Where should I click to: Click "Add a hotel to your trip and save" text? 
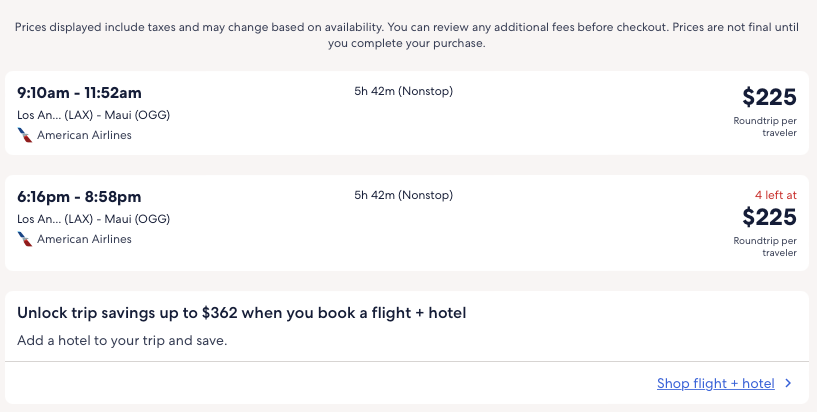pyautogui.click(x=122, y=341)
